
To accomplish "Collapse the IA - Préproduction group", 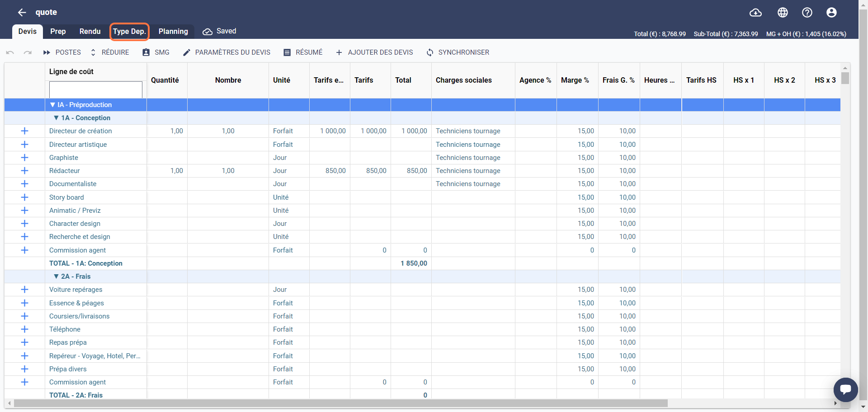I will (x=52, y=105).
